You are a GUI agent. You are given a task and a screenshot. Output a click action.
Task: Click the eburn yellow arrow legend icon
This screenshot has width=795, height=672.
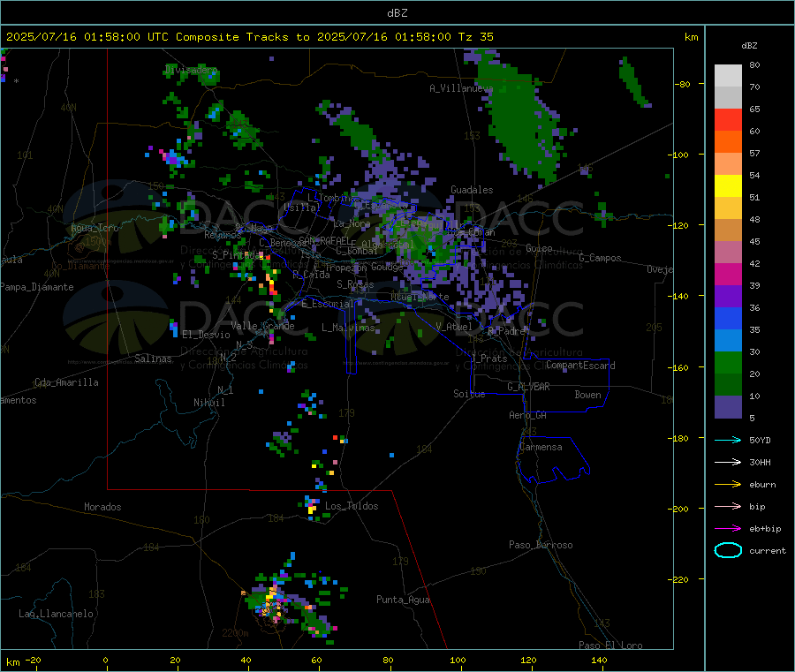728,484
